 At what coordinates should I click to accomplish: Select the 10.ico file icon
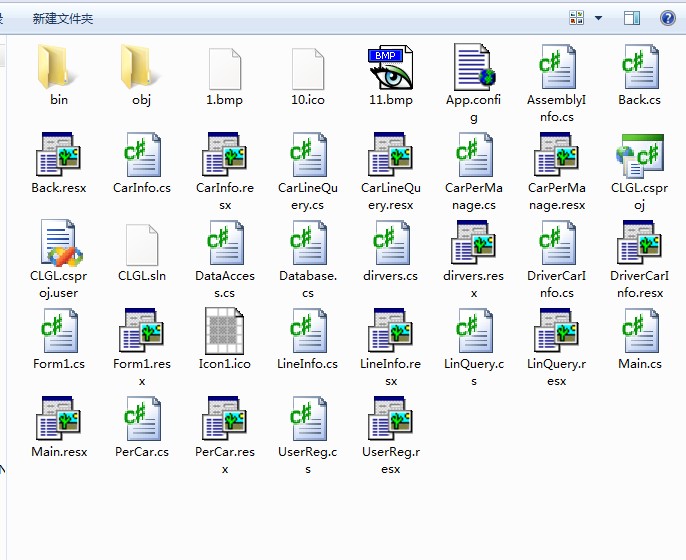(x=308, y=68)
